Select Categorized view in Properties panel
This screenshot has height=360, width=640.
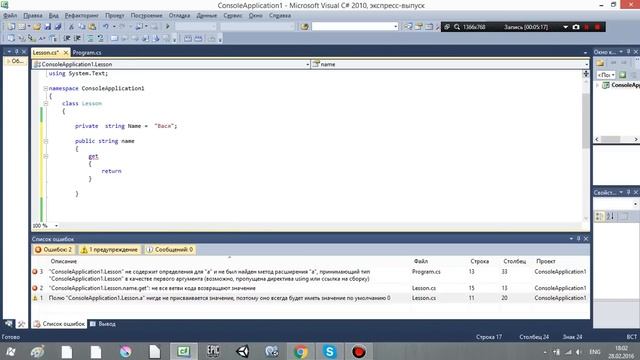tap(599, 216)
